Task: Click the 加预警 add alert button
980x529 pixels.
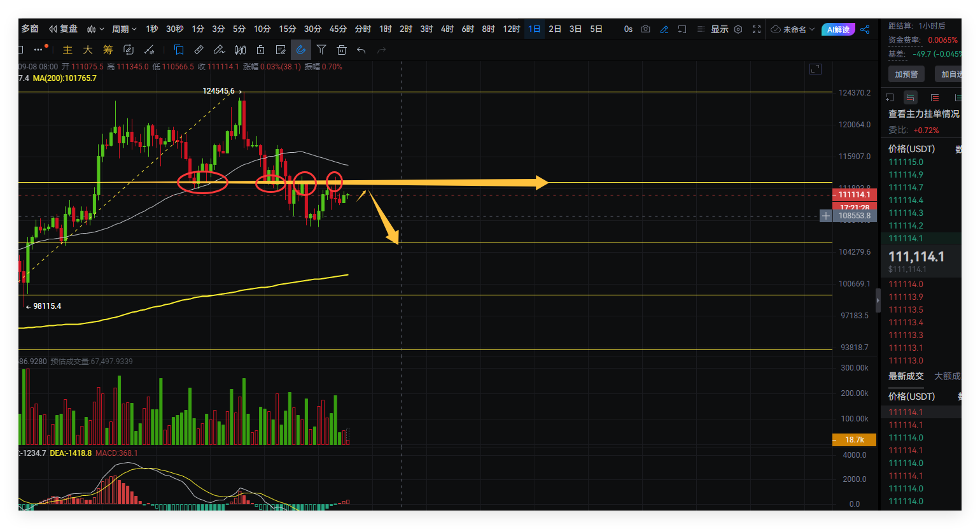Action: tap(906, 74)
